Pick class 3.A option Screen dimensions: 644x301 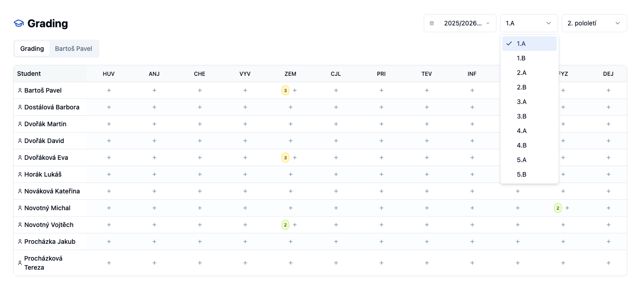pyautogui.click(x=530, y=102)
